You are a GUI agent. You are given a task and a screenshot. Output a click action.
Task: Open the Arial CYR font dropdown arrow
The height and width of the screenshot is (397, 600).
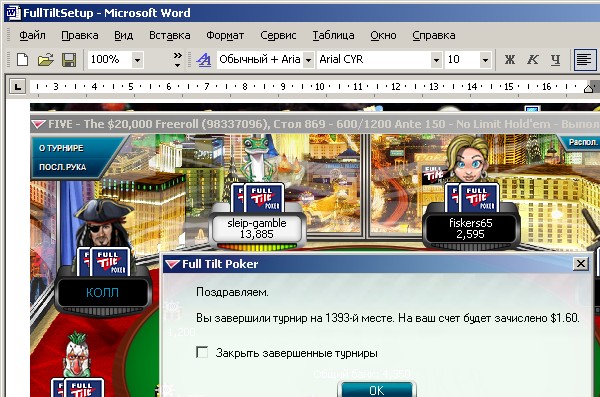click(x=436, y=60)
